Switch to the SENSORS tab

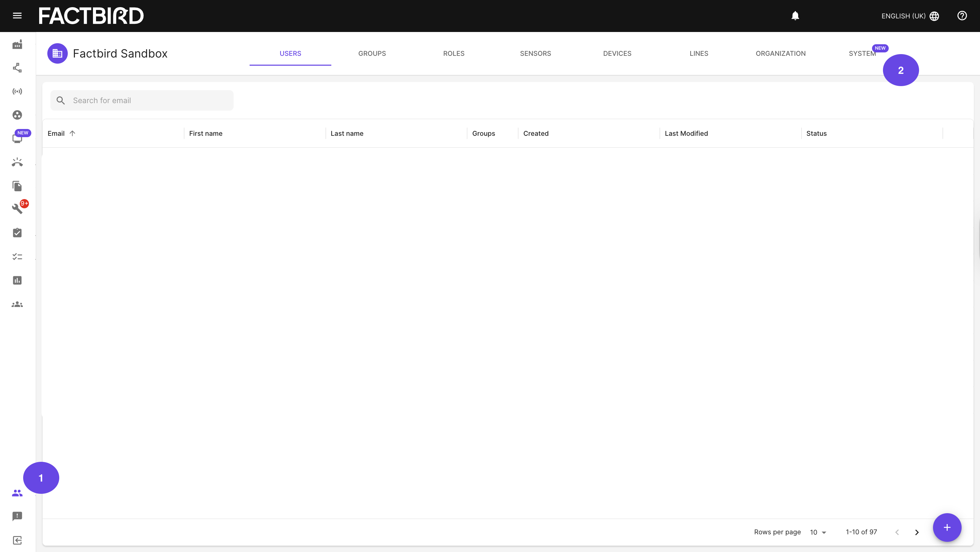click(535, 54)
